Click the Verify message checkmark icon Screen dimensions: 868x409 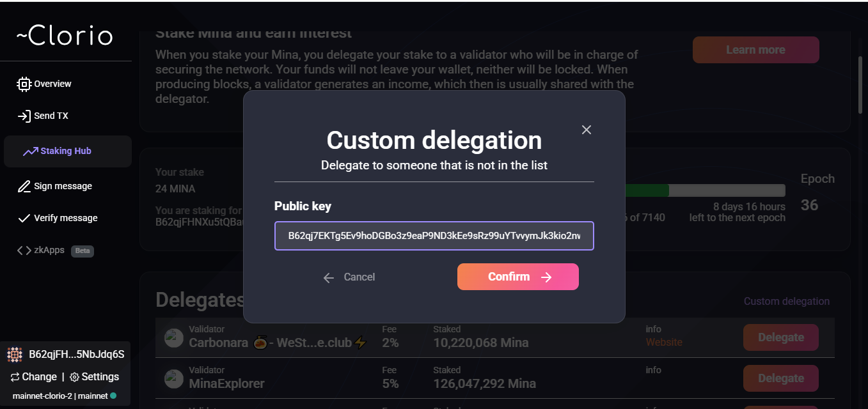tap(23, 218)
